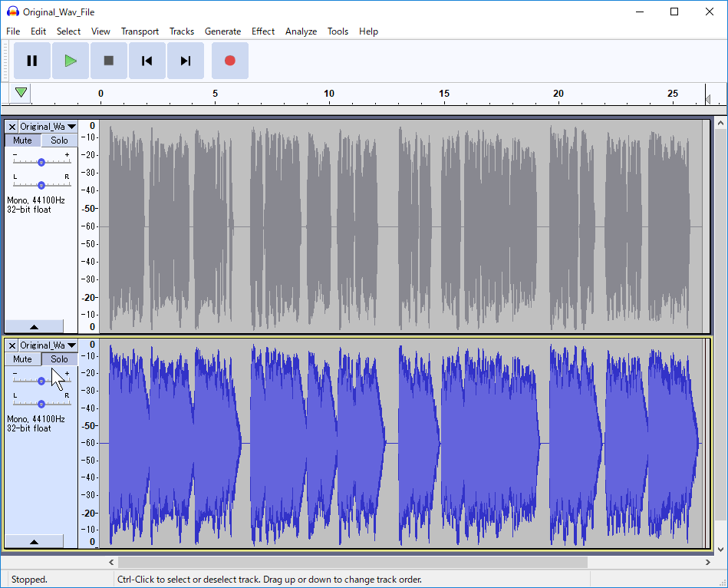Viewport: 728px width, 588px height.
Task: Open the Tools menu
Action: pos(338,31)
